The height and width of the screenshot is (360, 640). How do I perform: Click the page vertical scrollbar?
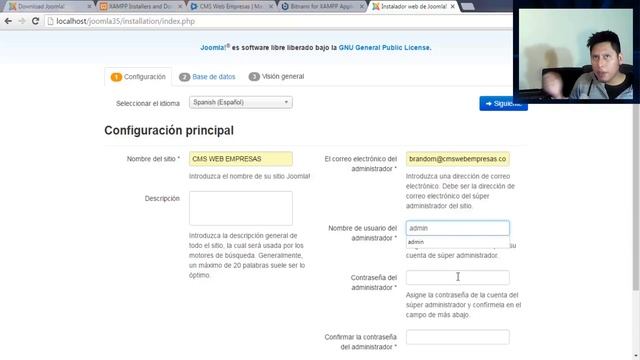pyautogui.click(x=636, y=196)
